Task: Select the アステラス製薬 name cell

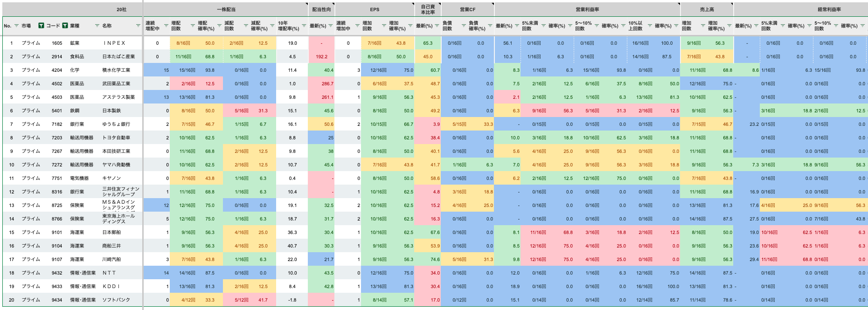Action: point(121,97)
